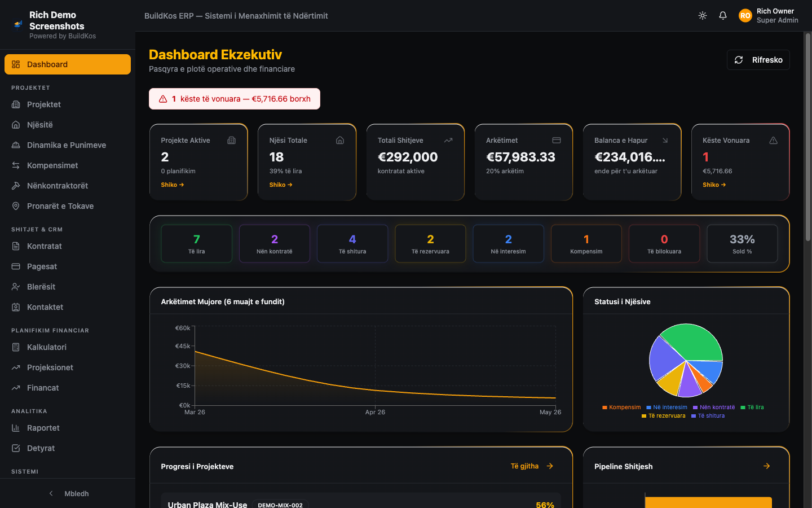
Task: Click the Në interesim status tile
Action: 509,244
